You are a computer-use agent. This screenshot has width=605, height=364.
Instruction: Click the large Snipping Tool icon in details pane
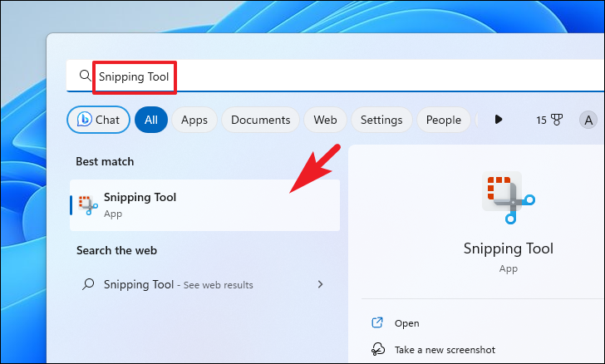click(x=508, y=195)
